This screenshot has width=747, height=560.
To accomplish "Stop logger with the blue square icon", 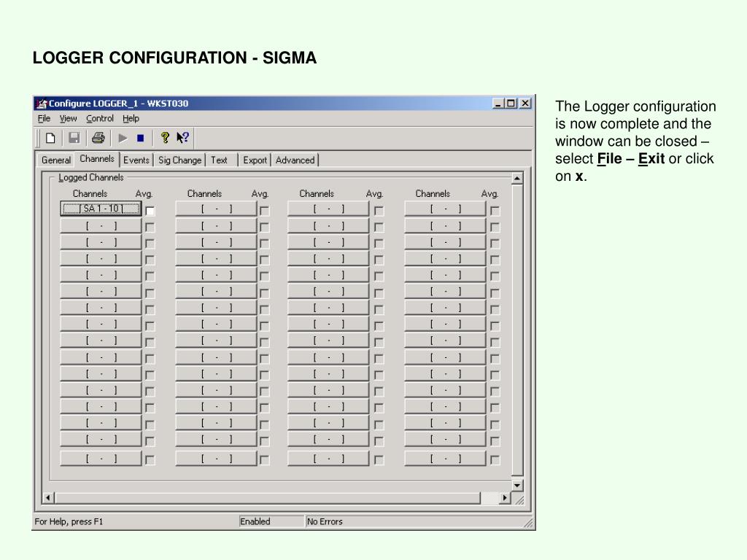I will tap(141, 138).
